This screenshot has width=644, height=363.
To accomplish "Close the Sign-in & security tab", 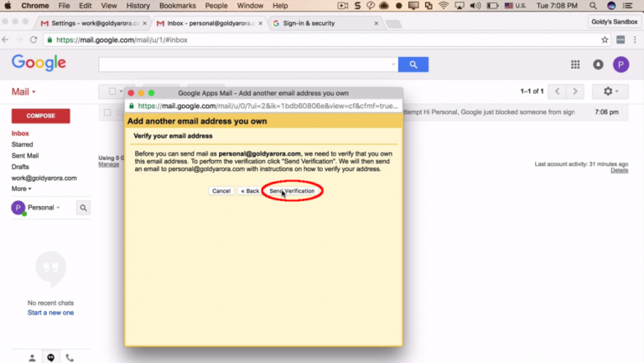I will click(x=376, y=23).
